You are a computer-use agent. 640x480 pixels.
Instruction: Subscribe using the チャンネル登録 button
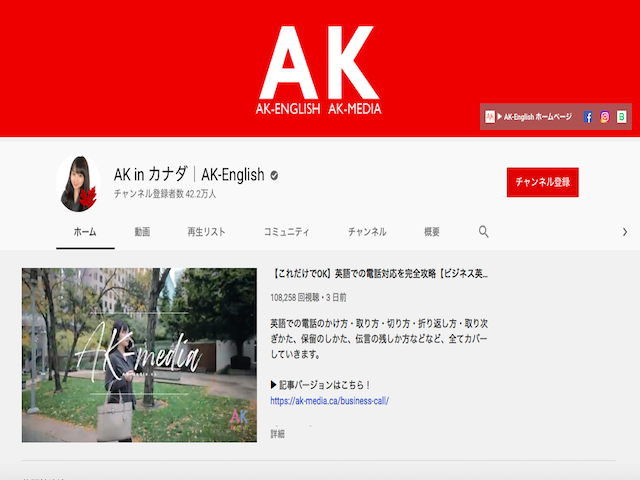click(x=542, y=182)
